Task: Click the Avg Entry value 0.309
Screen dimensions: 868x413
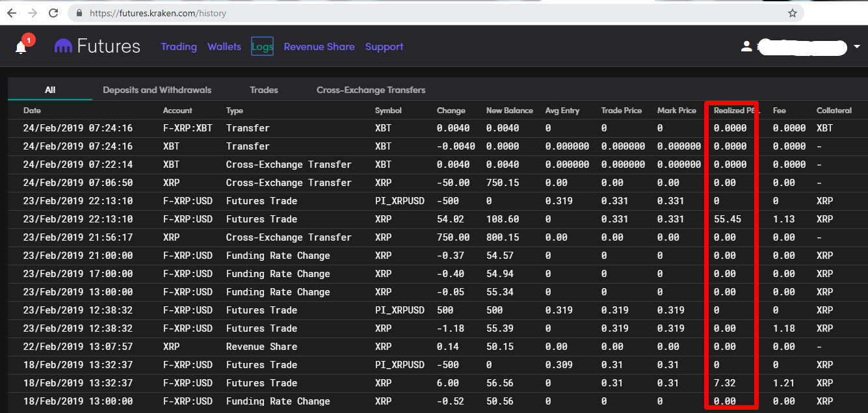Action: pos(559,365)
